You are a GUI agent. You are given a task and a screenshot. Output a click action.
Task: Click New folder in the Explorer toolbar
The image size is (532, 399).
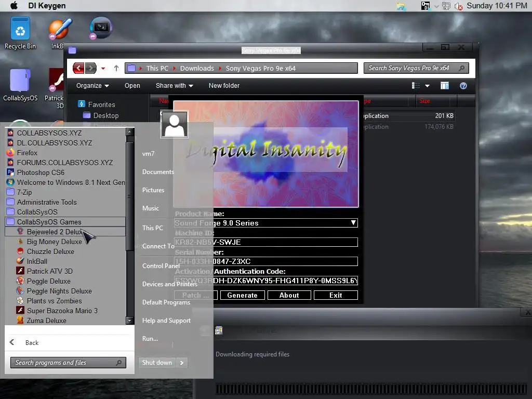(x=224, y=86)
